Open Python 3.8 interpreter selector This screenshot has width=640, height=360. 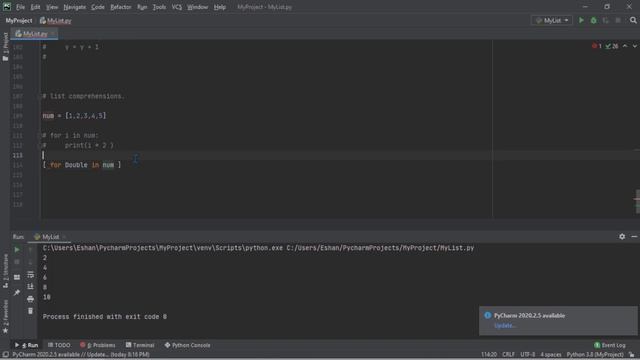click(595, 354)
